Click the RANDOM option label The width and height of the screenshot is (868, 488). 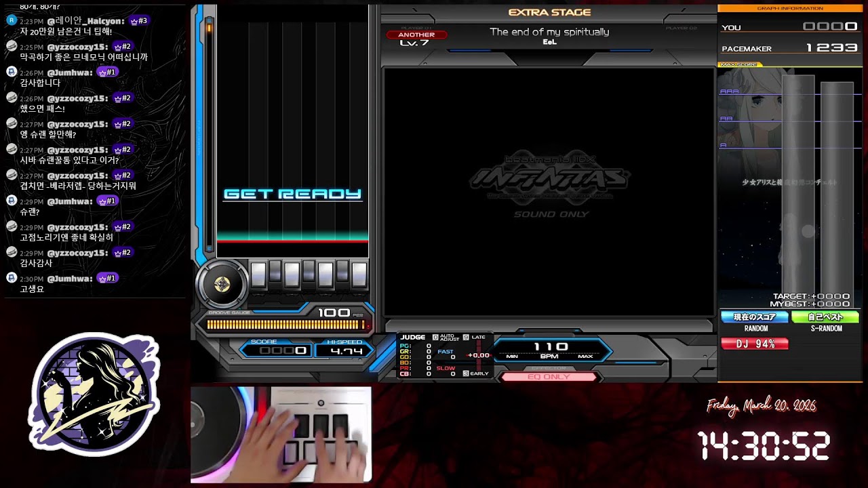[x=756, y=329]
